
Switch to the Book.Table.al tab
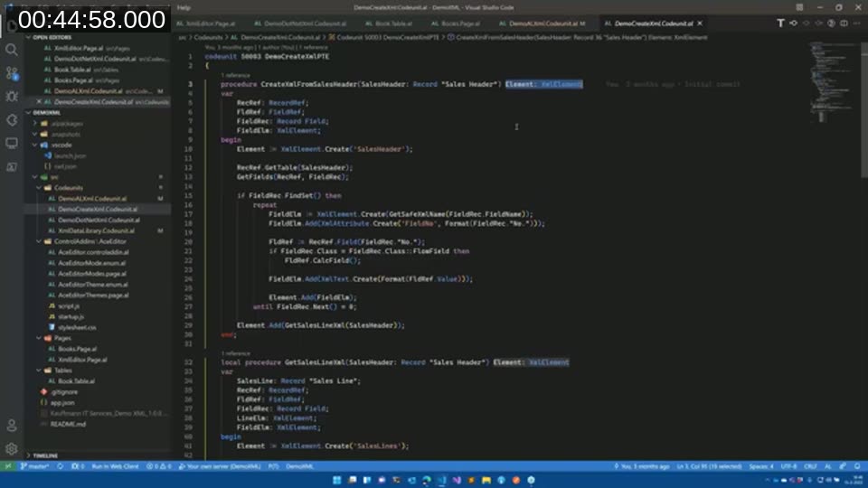point(389,23)
